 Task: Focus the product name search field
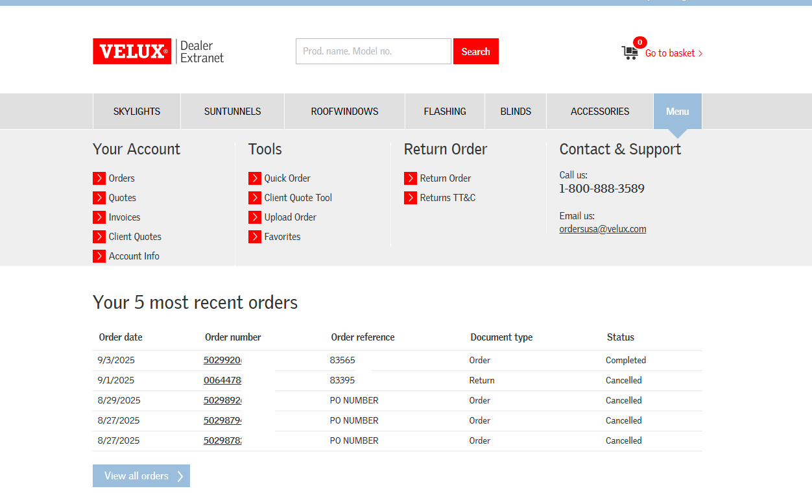tap(373, 51)
